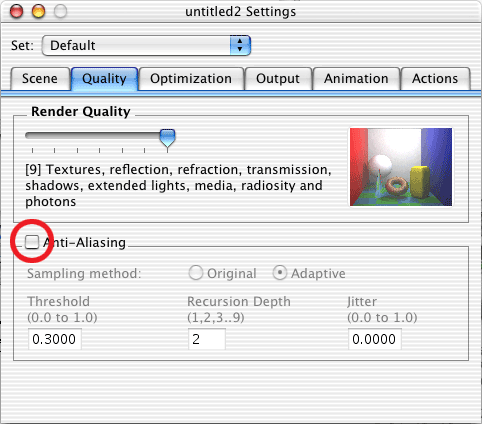Go to the Animation tab

[x=356, y=79]
